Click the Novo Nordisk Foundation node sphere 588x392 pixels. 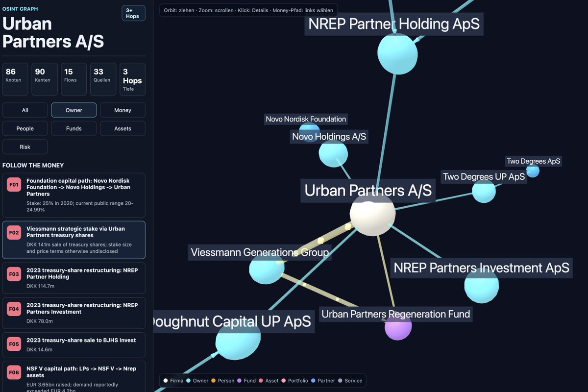pyautogui.click(x=309, y=133)
